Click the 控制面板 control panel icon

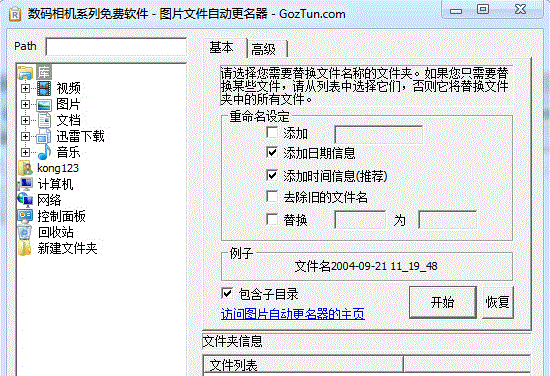[26, 216]
